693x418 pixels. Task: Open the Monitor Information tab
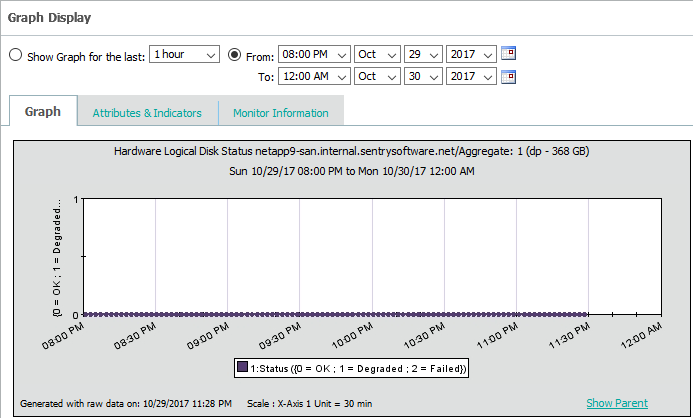(x=280, y=113)
